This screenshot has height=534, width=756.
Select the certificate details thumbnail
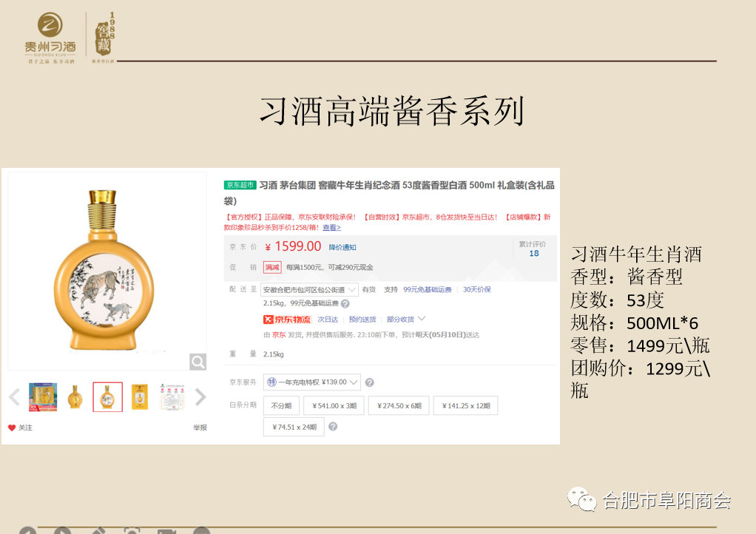click(172, 397)
